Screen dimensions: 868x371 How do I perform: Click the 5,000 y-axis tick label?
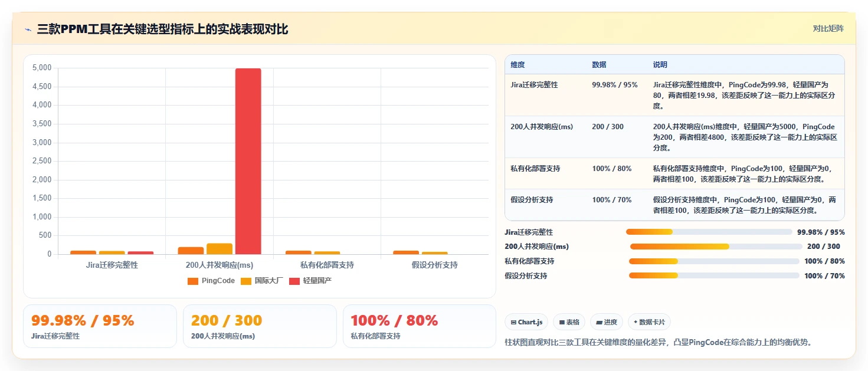pyautogui.click(x=41, y=68)
